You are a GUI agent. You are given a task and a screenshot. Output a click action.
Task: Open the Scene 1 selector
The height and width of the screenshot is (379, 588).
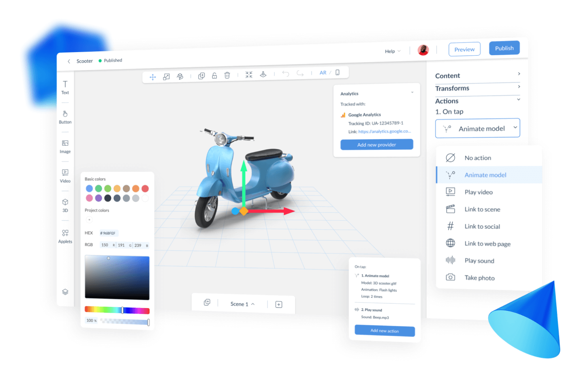coord(242,304)
